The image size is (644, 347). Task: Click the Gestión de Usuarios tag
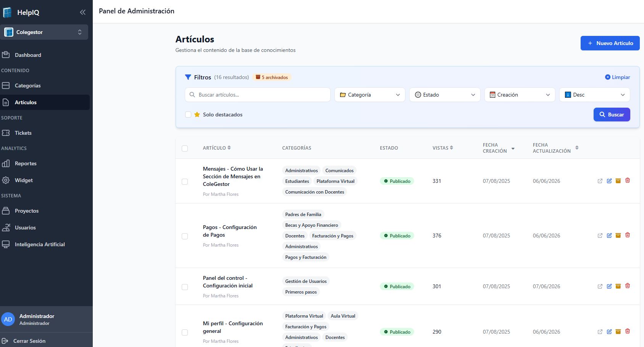(x=306, y=281)
